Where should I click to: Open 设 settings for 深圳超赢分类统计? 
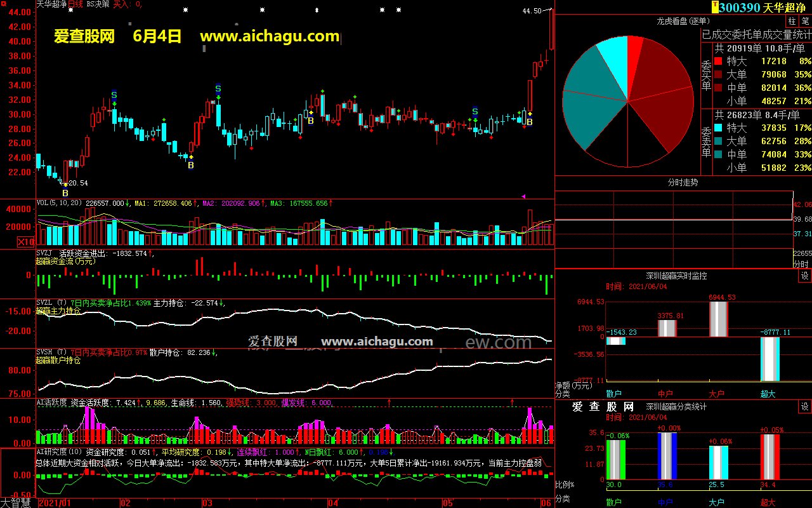[x=804, y=406]
